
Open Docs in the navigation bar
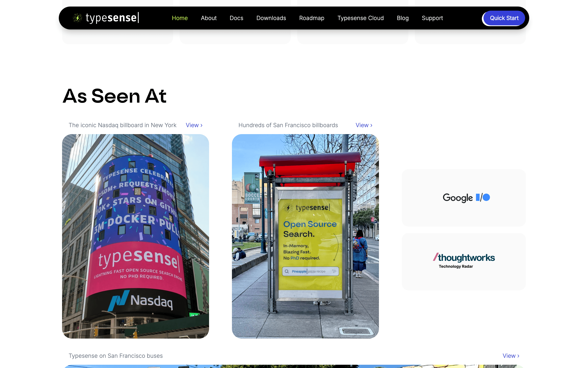[236, 18]
